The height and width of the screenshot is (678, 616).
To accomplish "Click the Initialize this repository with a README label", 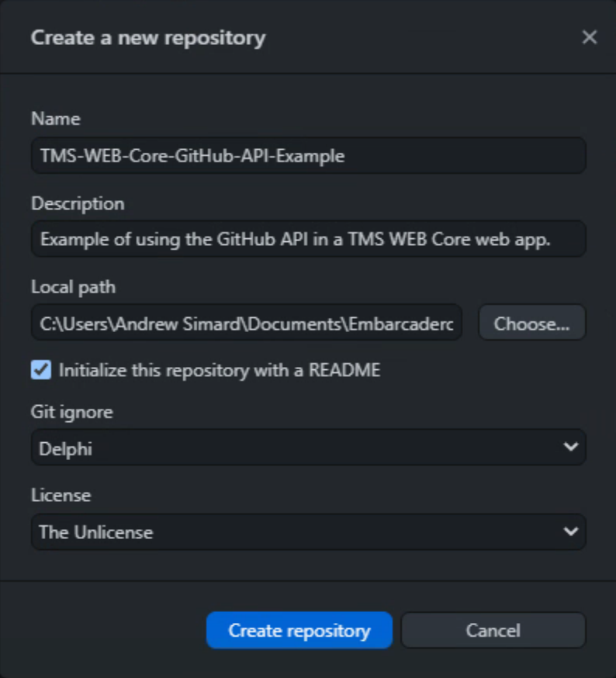I will coord(220,371).
